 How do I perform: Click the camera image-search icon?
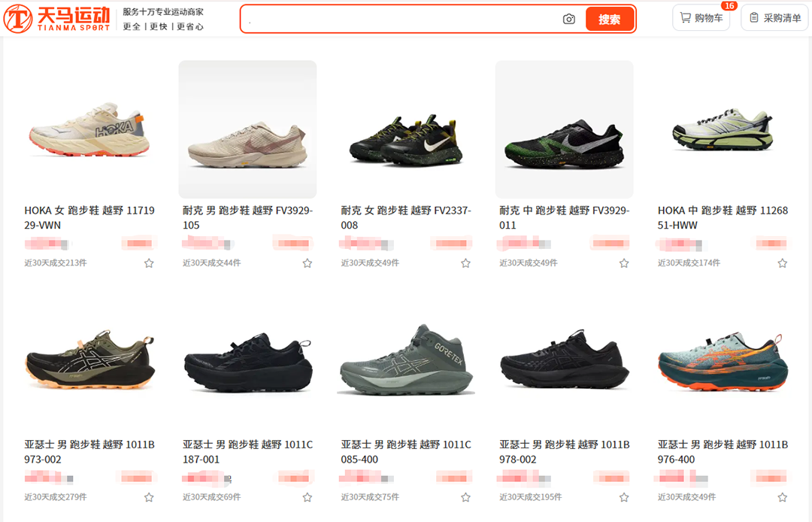(568, 19)
